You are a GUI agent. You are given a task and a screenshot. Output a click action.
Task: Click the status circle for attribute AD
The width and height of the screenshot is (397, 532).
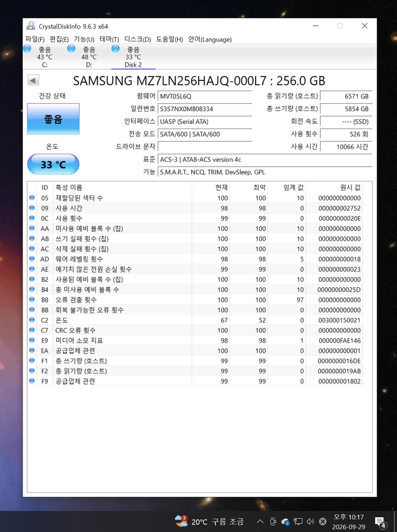tap(32, 259)
